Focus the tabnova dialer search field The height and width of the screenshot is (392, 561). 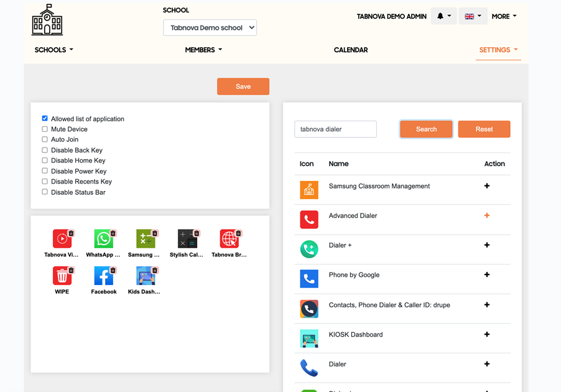(x=336, y=129)
